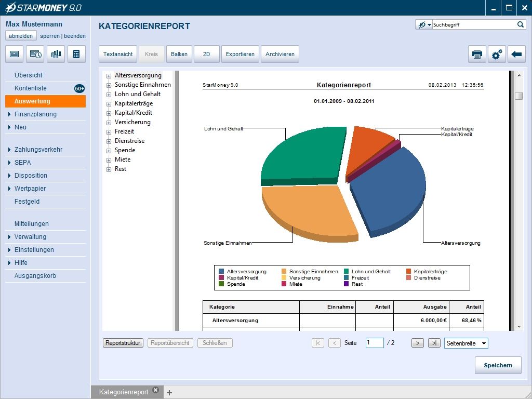This screenshot has height=399, width=532.
Task: Open the scheduled transfers icon with clock
Action: click(35, 54)
